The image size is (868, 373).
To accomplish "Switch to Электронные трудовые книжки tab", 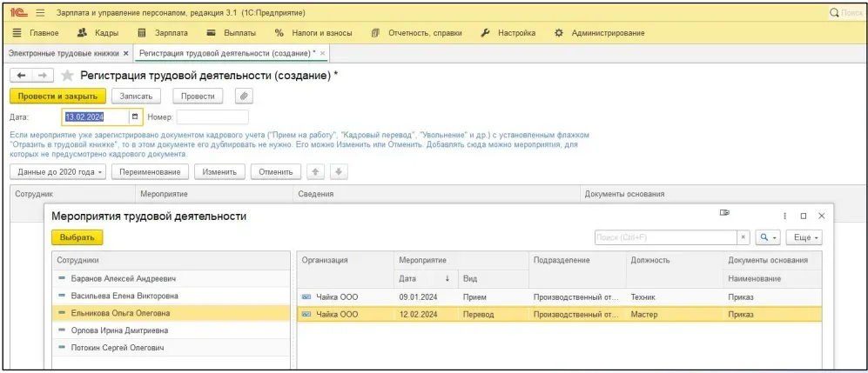I will point(64,53).
